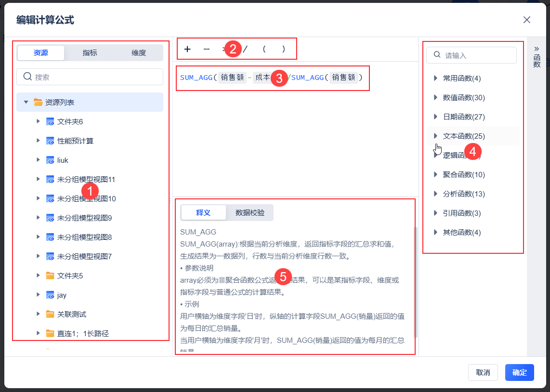Click the 搜索 resource search field
This screenshot has height=392, width=550.
[90, 77]
